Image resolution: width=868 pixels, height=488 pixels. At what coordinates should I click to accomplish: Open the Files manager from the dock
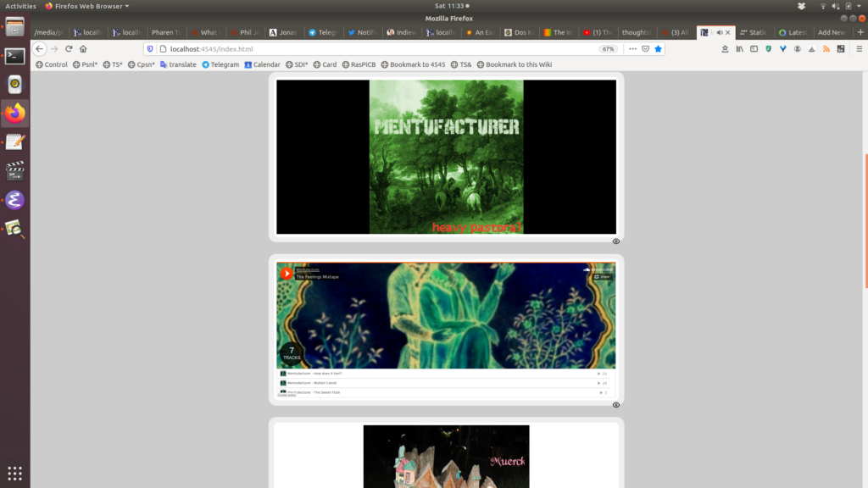click(x=15, y=27)
